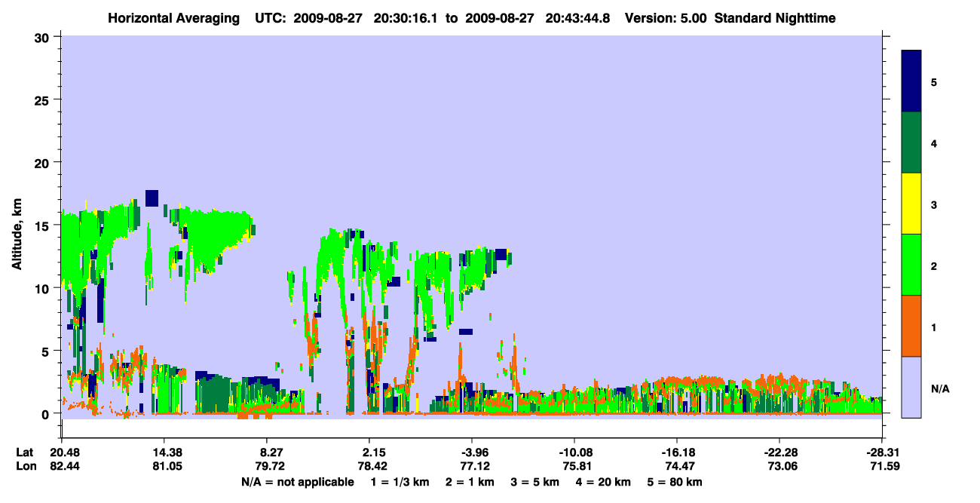The height and width of the screenshot is (503, 980).
Task: Click legend text '4 = 20 km'
Action: [605, 482]
